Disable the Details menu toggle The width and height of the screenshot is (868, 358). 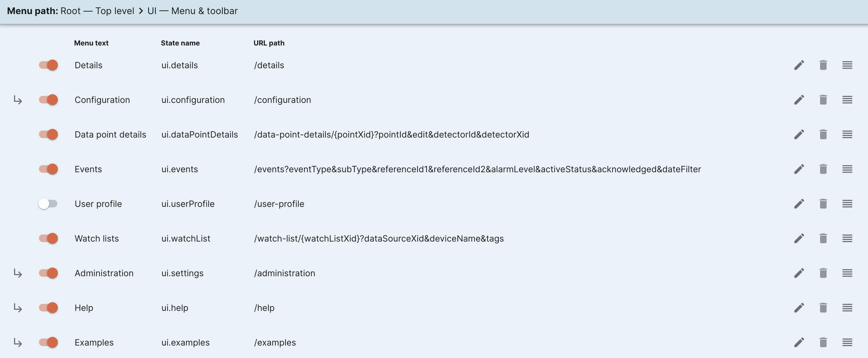(48, 65)
